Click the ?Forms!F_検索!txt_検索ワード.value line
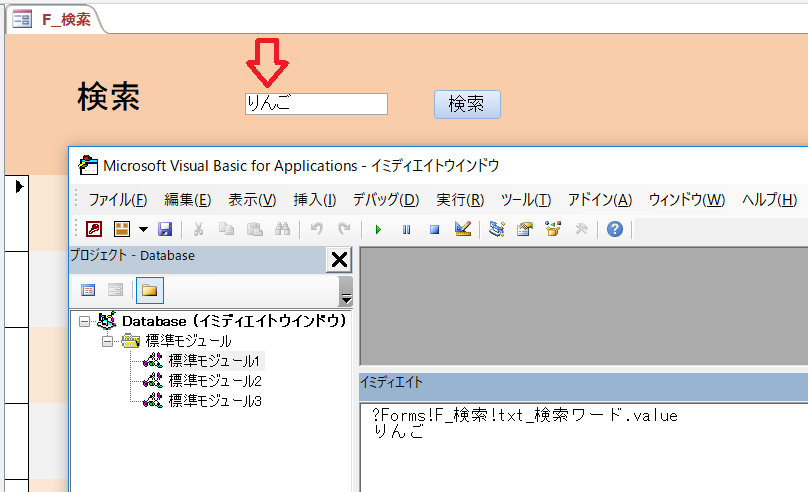Viewport: 808px width, 492px height. tap(524, 415)
